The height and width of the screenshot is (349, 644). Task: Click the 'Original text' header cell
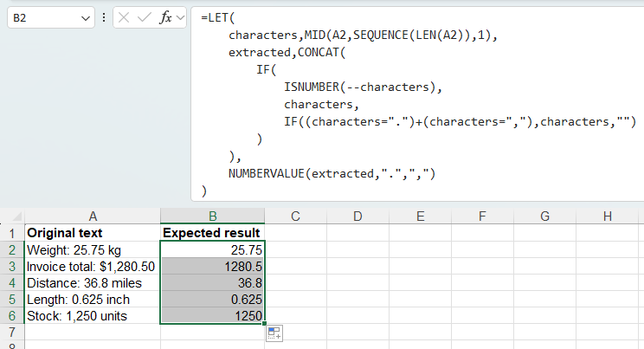tap(93, 233)
